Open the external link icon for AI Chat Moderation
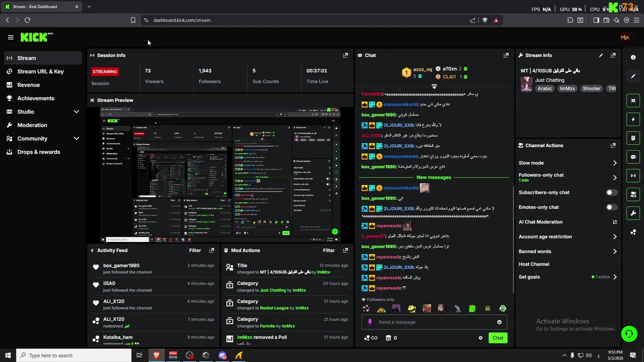 pos(614,222)
